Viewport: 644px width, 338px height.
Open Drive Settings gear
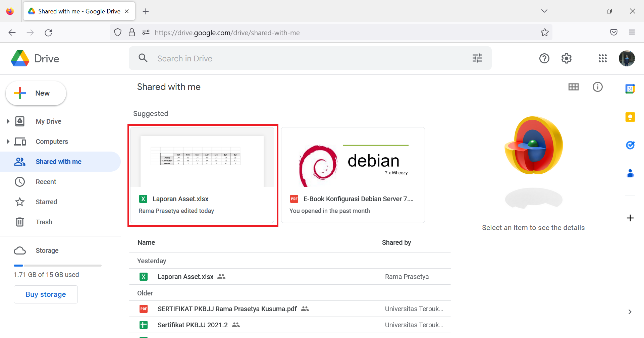567,58
